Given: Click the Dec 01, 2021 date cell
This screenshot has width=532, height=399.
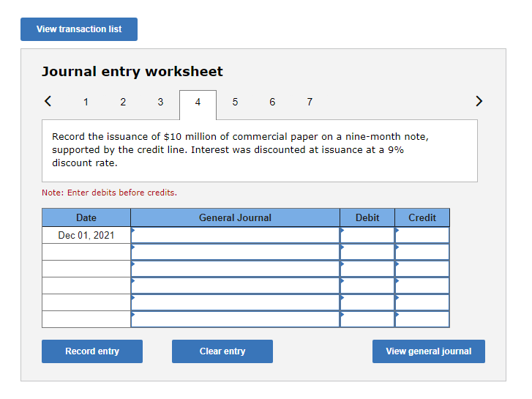Looking at the screenshot, I should pos(86,235).
